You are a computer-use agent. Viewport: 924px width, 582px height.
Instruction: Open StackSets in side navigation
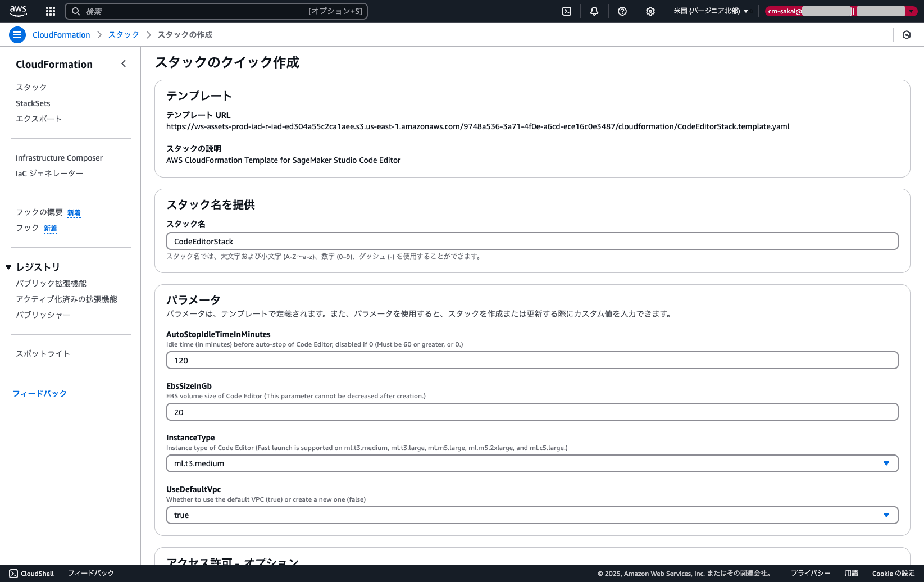[x=33, y=103]
